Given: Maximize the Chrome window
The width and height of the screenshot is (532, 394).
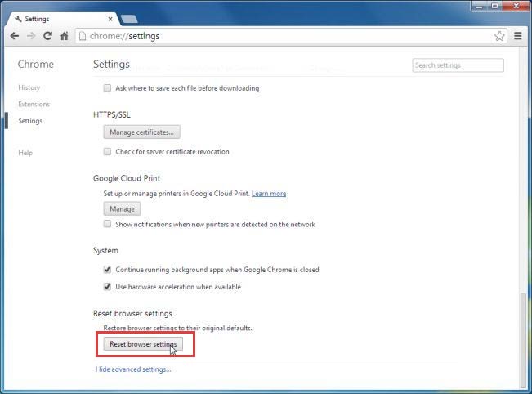Looking at the screenshot, I should click(x=495, y=6).
